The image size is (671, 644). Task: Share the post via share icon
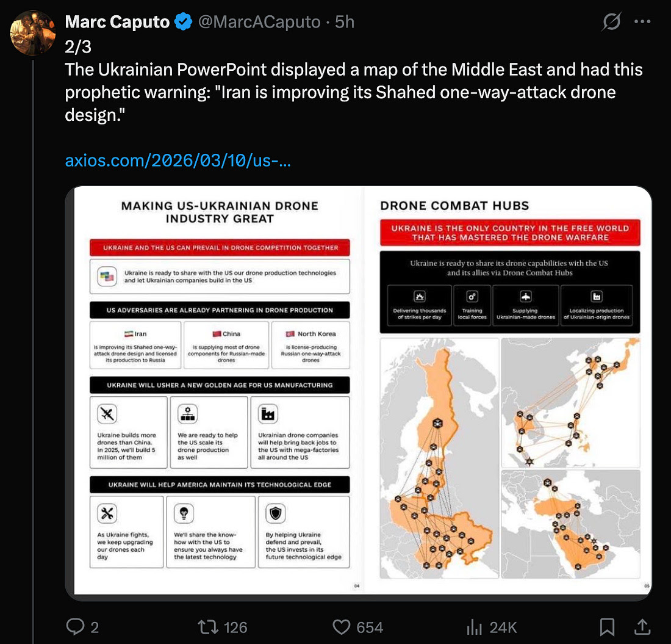point(642,626)
